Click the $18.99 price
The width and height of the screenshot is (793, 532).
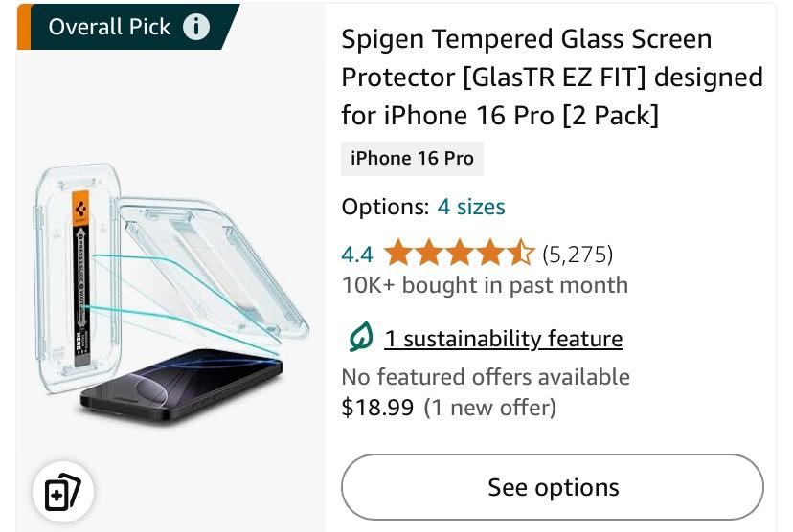click(377, 408)
